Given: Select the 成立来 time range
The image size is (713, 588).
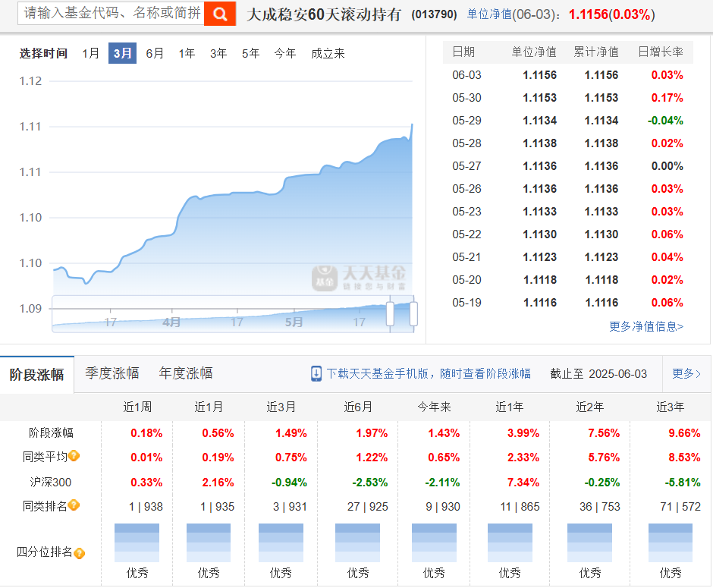Looking at the screenshot, I should click(328, 53).
